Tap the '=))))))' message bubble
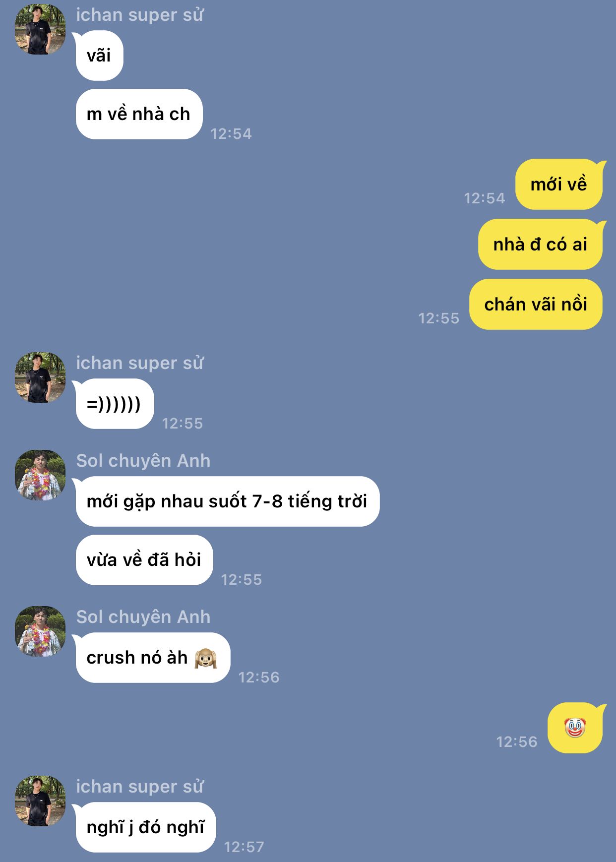Image resolution: width=616 pixels, height=862 pixels. tap(115, 404)
